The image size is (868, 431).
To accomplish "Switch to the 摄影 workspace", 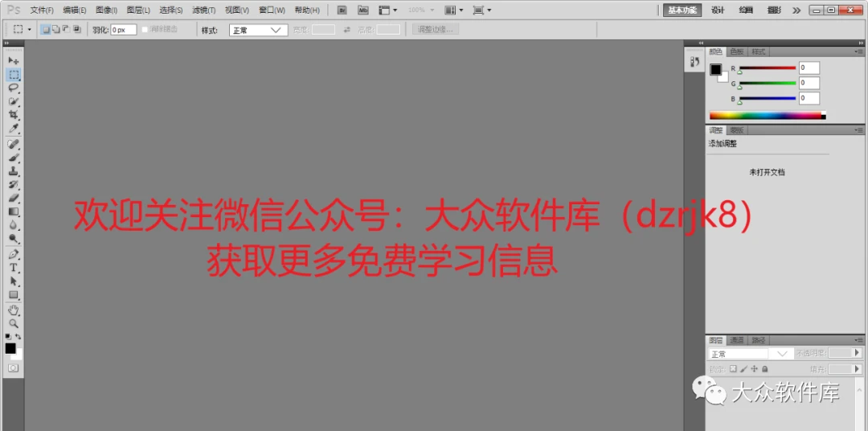I will point(774,10).
